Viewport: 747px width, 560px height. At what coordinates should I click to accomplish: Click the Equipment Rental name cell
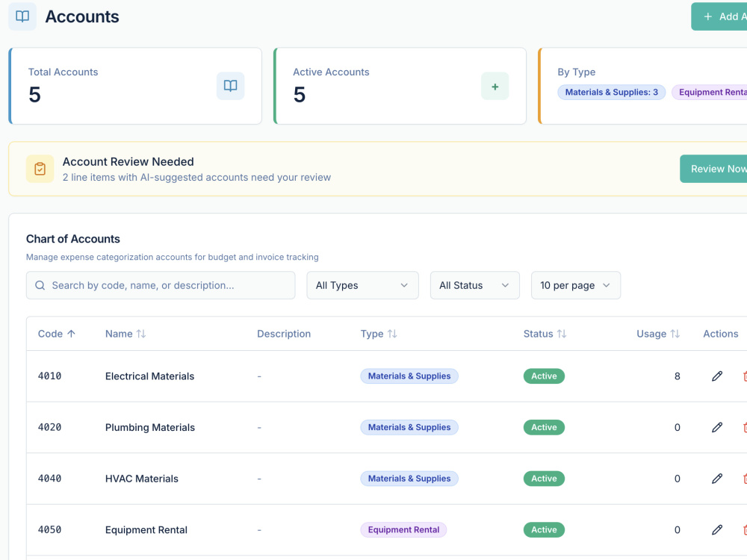[146, 529]
